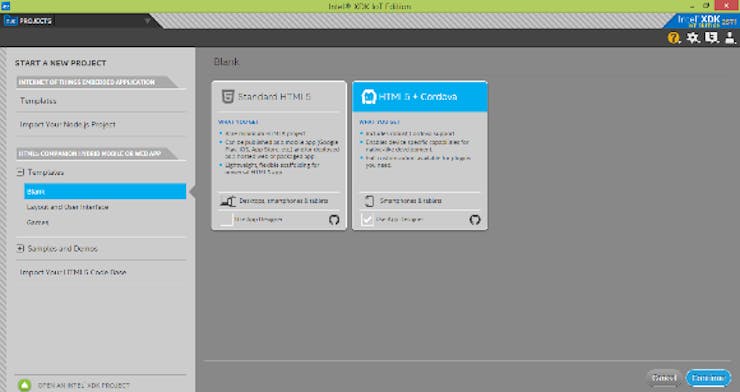Close the Intel XDK window
This screenshot has width=740, height=392.
coord(727,6)
